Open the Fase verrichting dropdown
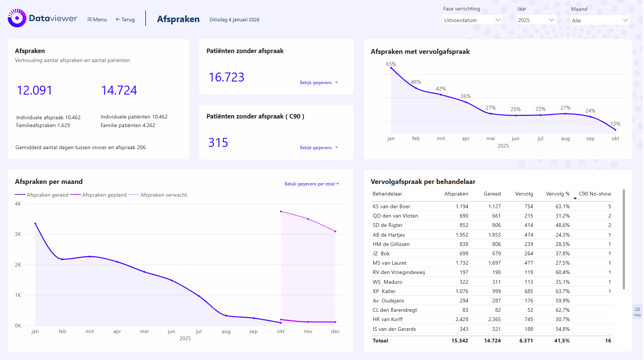Screen dimensions: 644x360 pyautogui.click(x=472, y=20)
